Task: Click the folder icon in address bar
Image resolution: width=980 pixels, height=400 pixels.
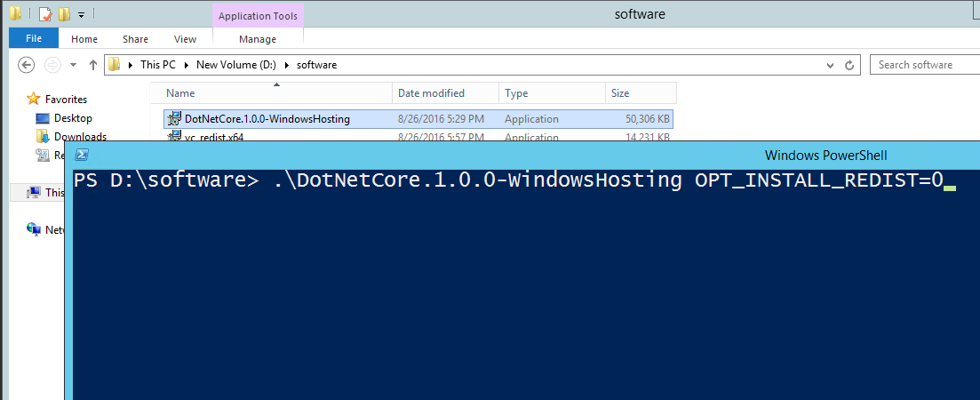Action: (x=114, y=64)
